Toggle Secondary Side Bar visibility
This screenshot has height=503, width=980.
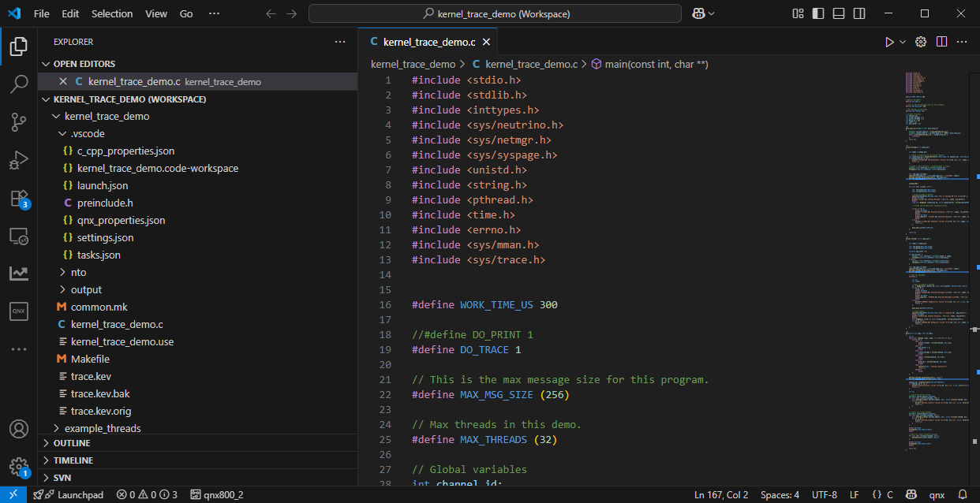pyautogui.click(x=858, y=13)
